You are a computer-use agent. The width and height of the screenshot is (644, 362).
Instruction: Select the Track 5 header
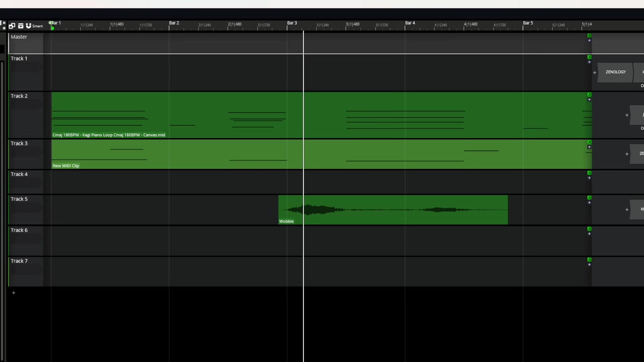click(x=26, y=209)
